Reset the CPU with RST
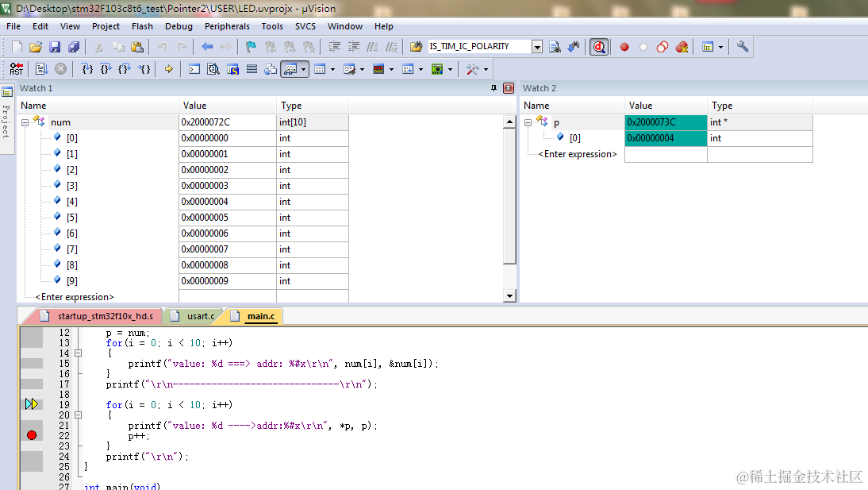 (x=17, y=69)
